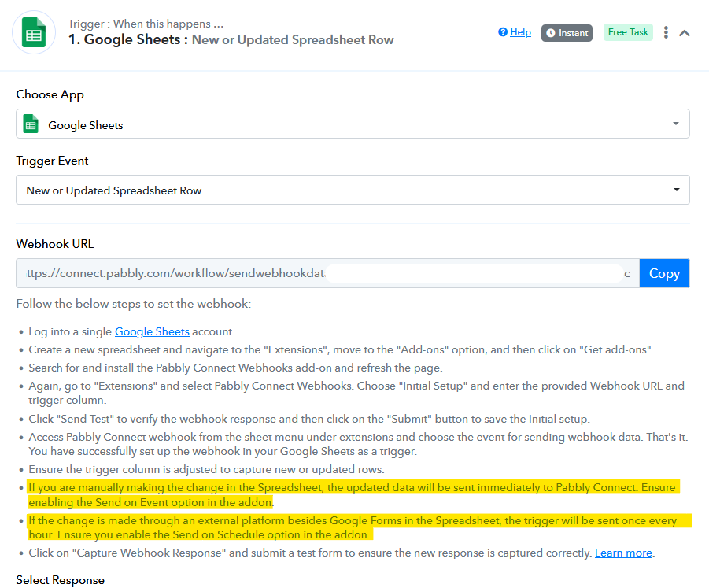
Task: Expand Choose App dropdown arrow
Action: [675, 124]
